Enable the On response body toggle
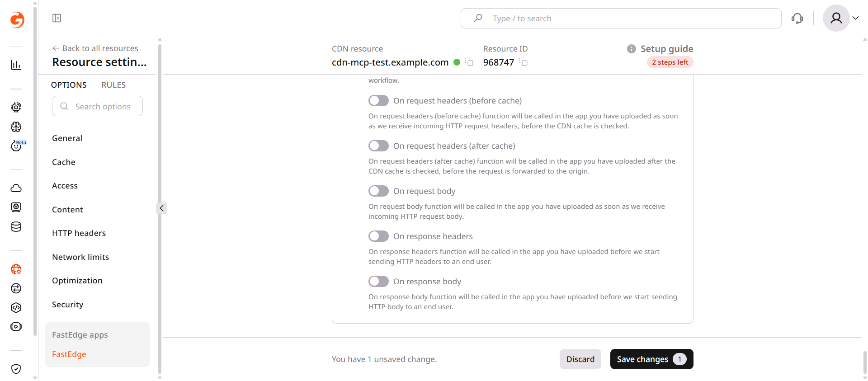 pyautogui.click(x=378, y=281)
